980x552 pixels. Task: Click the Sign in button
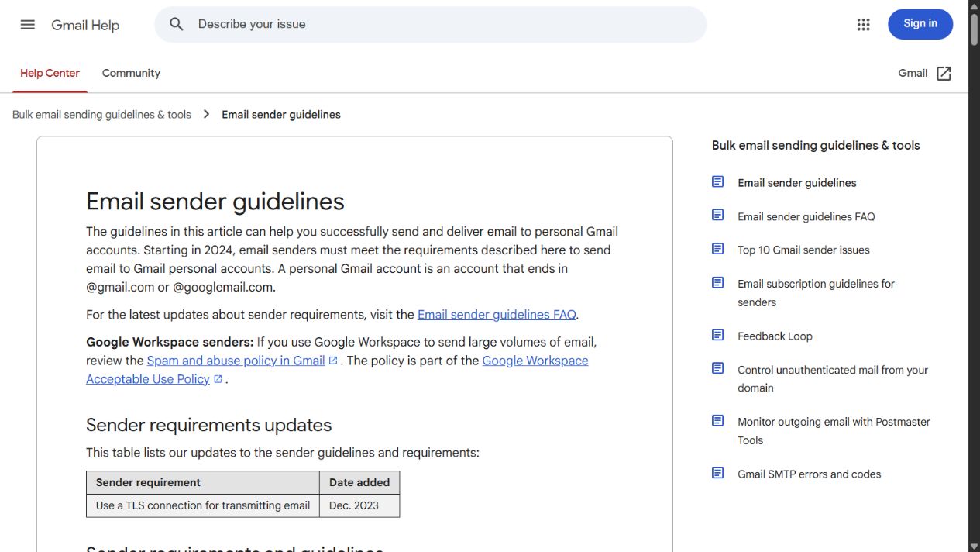pyautogui.click(x=920, y=24)
